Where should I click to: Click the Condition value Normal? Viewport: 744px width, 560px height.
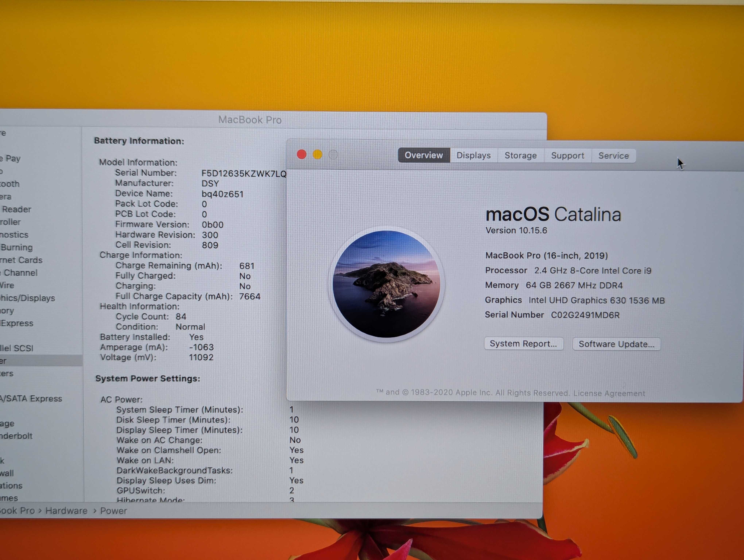(190, 327)
